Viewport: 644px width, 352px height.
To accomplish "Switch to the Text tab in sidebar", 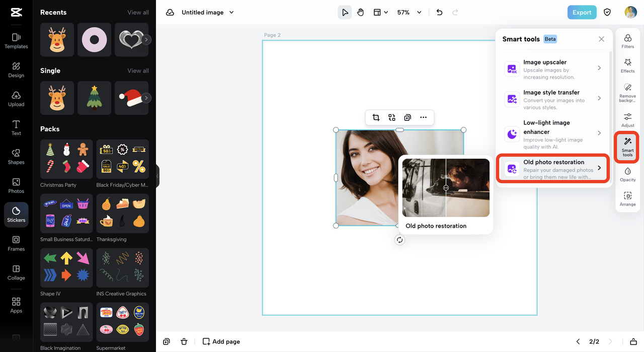I will point(16,128).
